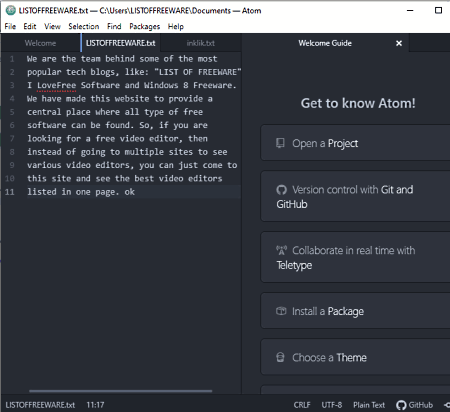The image size is (450, 412).
Task: Open the CRLF line ending selector
Action: pos(302,405)
